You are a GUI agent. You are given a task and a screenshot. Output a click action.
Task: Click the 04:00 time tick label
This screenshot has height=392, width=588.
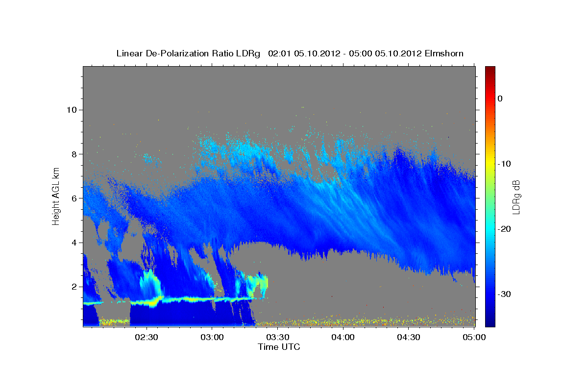pyautogui.click(x=343, y=337)
